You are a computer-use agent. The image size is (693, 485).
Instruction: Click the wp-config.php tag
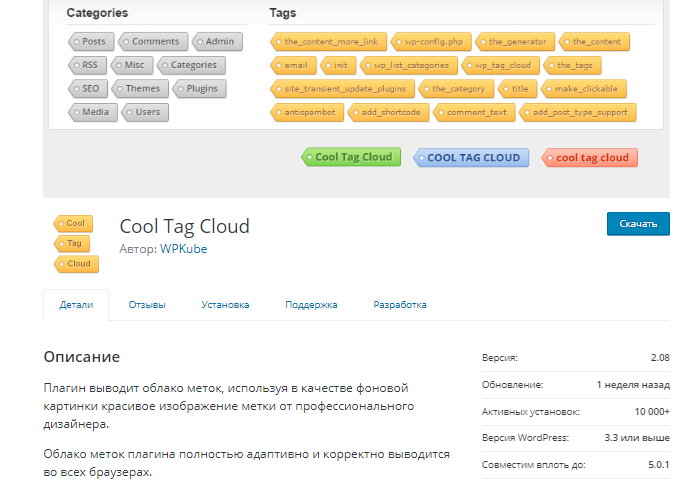(431, 42)
